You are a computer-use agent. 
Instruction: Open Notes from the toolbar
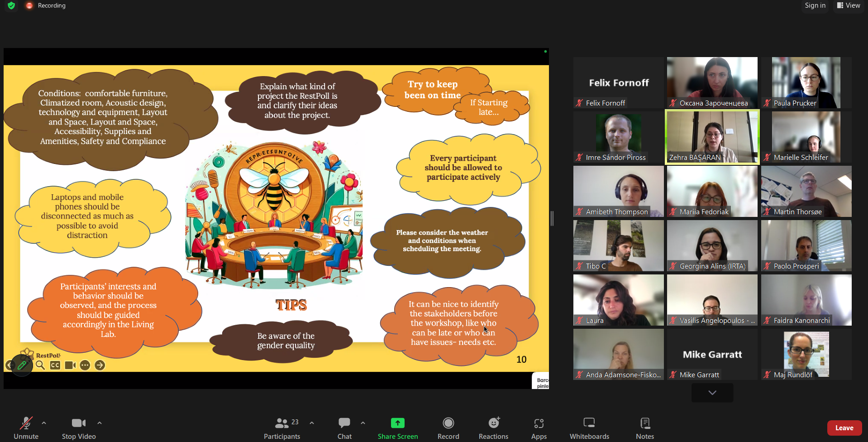tap(645, 428)
